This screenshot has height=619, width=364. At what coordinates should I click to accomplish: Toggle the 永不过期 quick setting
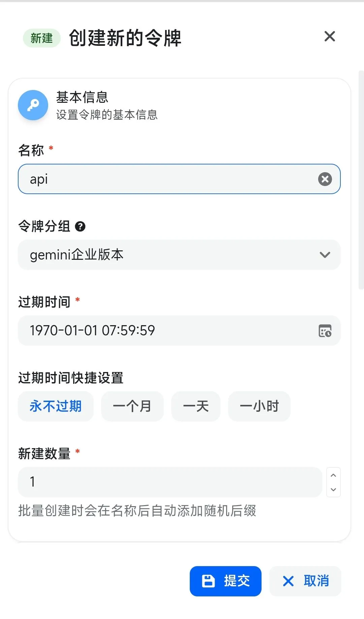click(56, 406)
